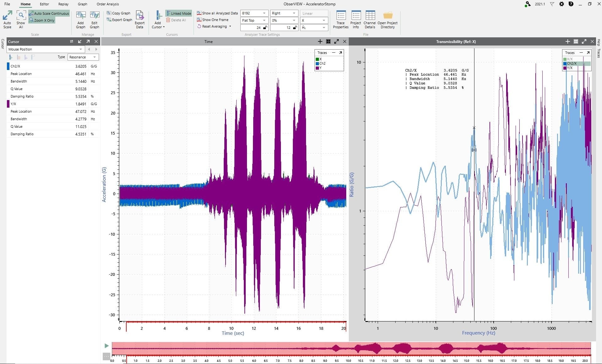Viewport: 602px width, 364px height.
Task: Click the dock arrow icon in the Cursor panel header
Action: [x=80, y=41]
